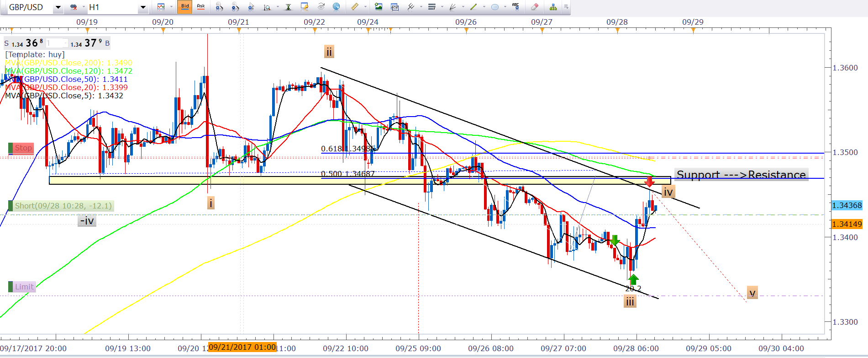Toggle Ask price display

tap(200, 7)
